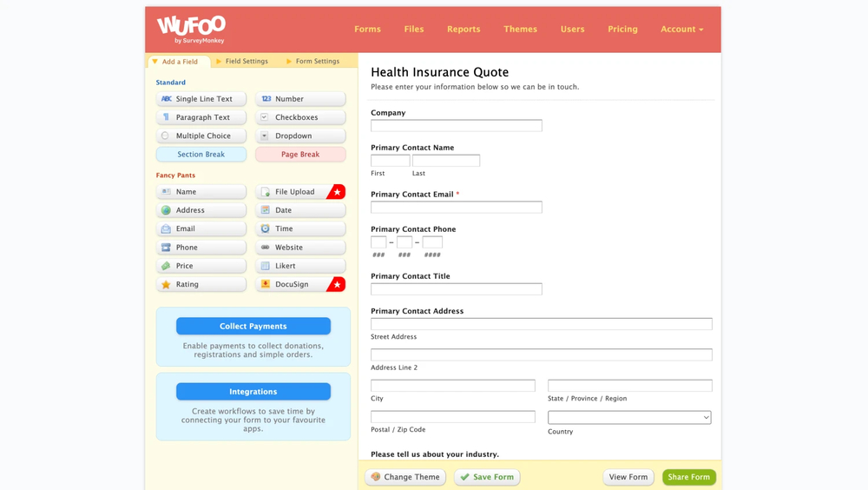
Task: Go to Reports in navigation
Action: click(x=464, y=30)
